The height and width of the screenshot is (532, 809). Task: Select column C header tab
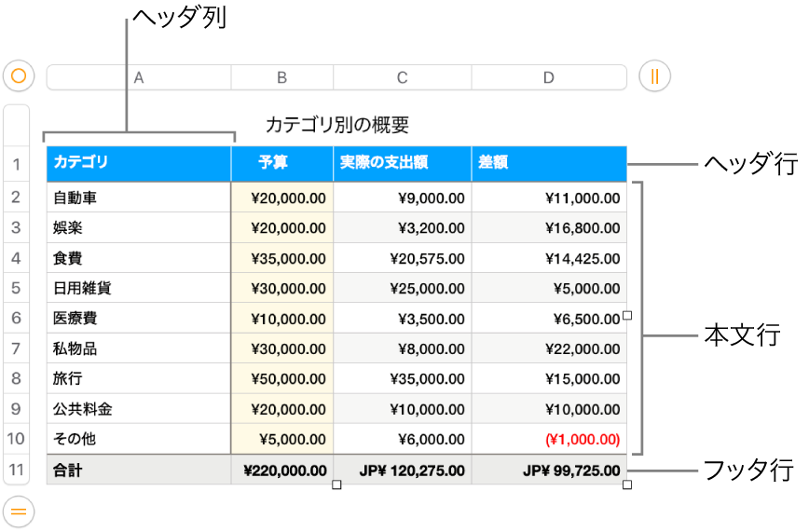click(402, 77)
